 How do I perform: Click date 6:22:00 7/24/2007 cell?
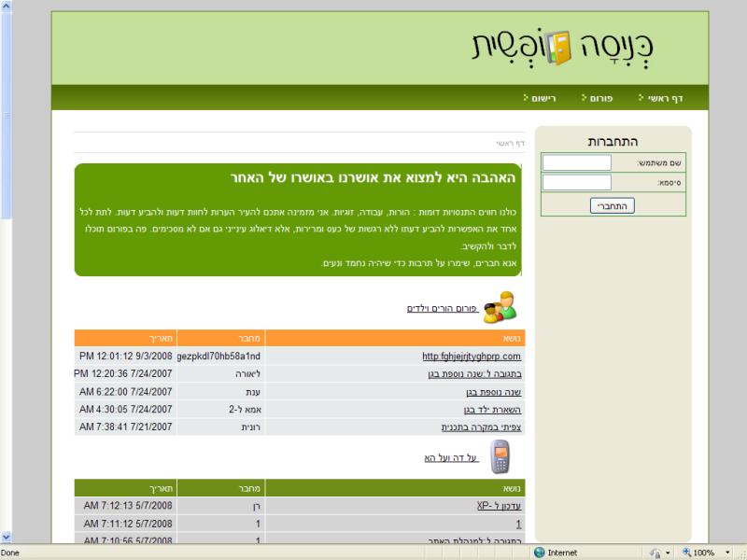point(125,392)
